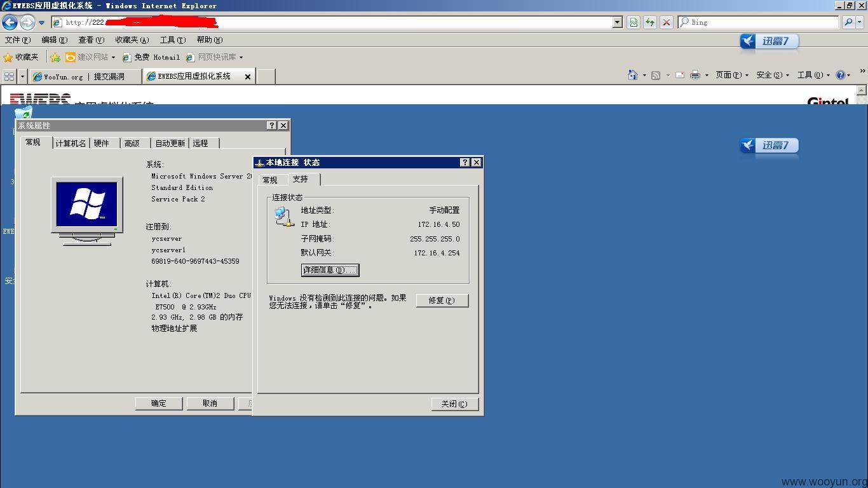Open the 工具(T) menu in the menu bar

[x=173, y=40]
